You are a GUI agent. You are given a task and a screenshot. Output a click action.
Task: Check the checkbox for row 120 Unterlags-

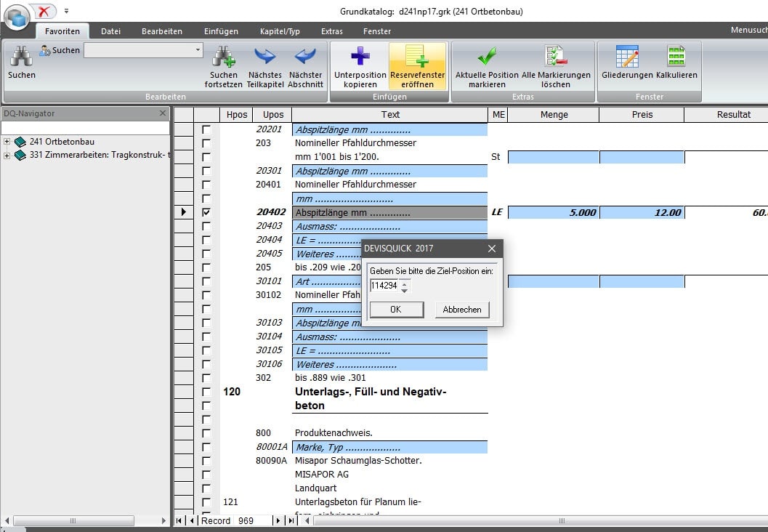tap(206, 392)
